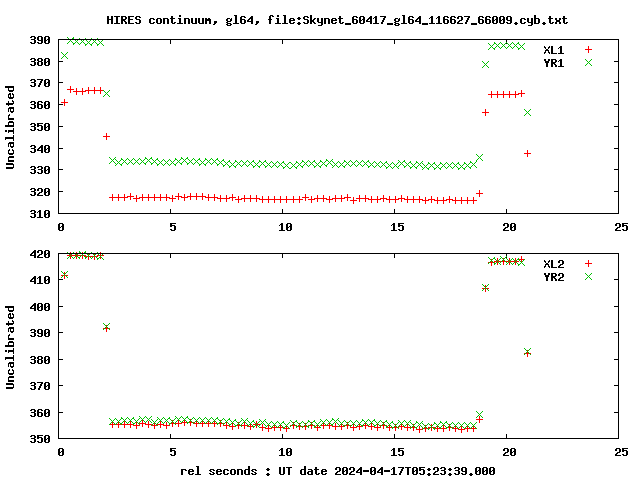Image resolution: width=640 pixels, height=480 pixels.
Task: Click the first XL1 point near value 361
Action: [64, 102]
